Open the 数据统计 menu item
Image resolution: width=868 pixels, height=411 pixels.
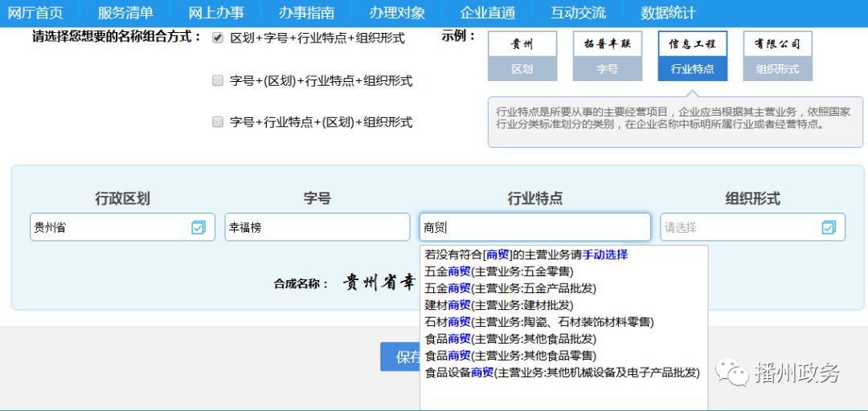668,13
